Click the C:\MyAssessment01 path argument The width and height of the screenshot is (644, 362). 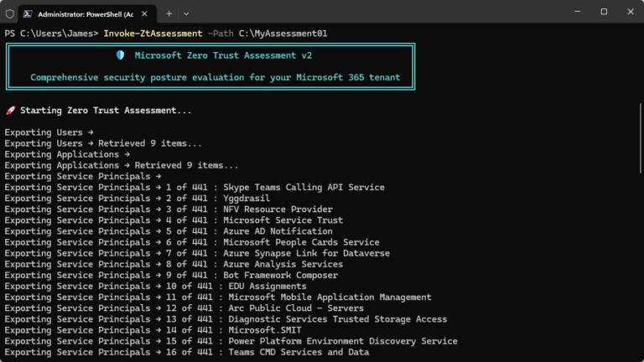(x=283, y=34)
